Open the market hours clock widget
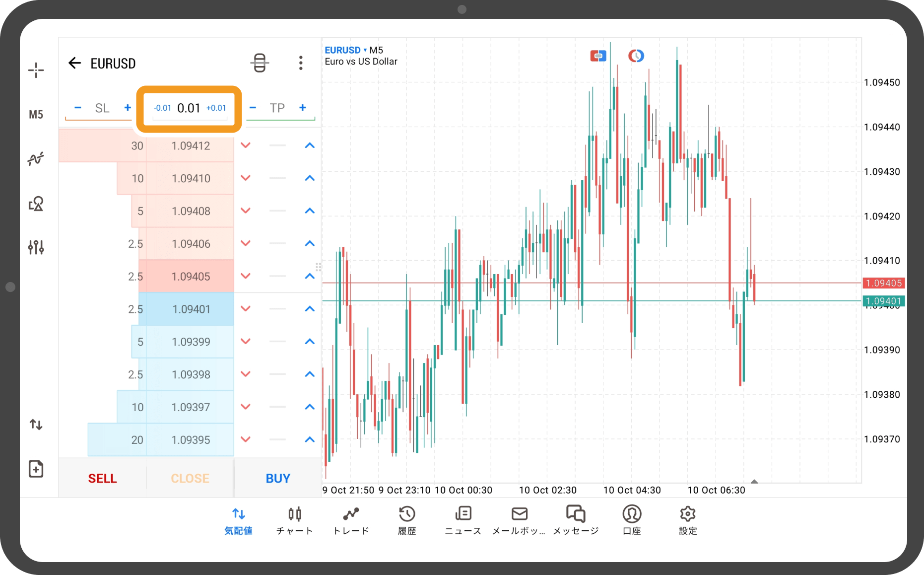Viewport: 924px width, 575px height. point(636,56)
